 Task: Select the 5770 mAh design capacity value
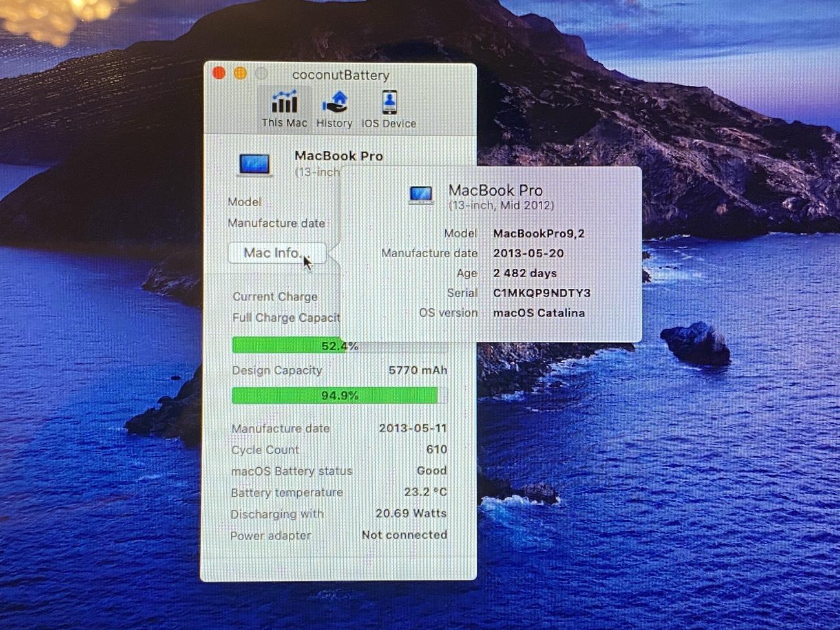pos(417,370)
